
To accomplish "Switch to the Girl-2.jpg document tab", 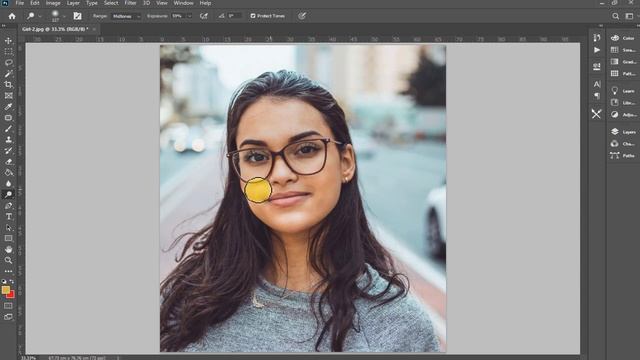I will pos(55,29).
